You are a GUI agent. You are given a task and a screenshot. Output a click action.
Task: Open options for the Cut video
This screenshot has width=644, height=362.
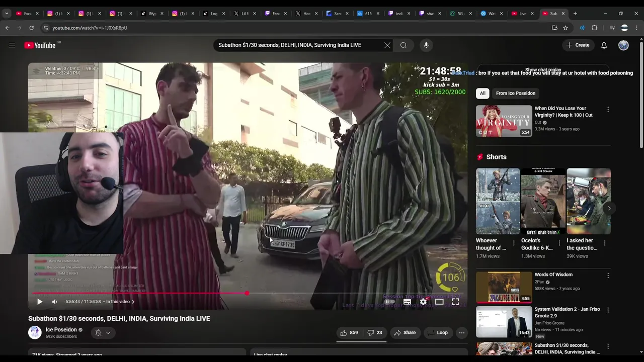coord(608,109)
